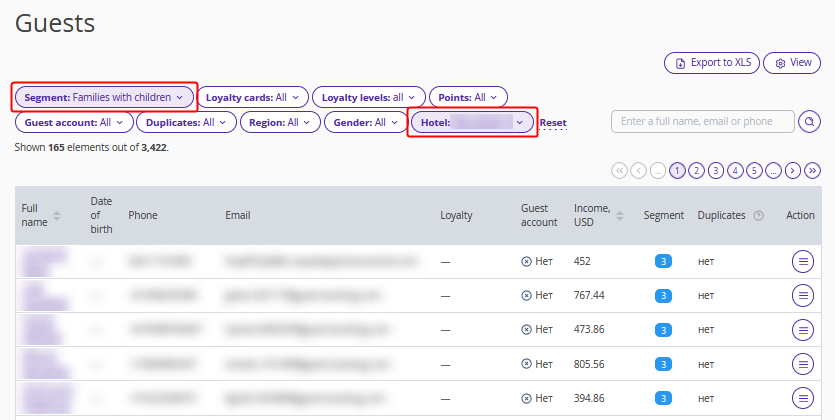Switch to page 5 of results
The height and width of the screenshot is (420, 835).
pyautogui.click(x=754, y=171)
